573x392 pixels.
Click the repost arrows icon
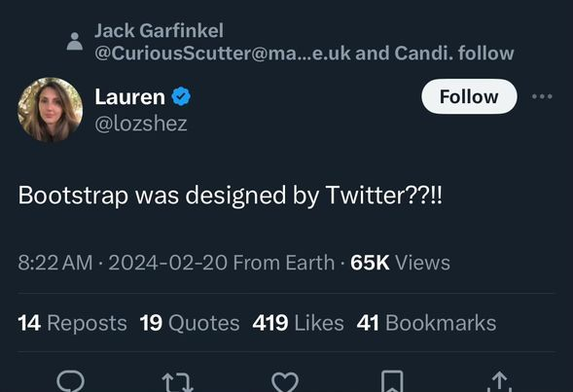point(177,382)
